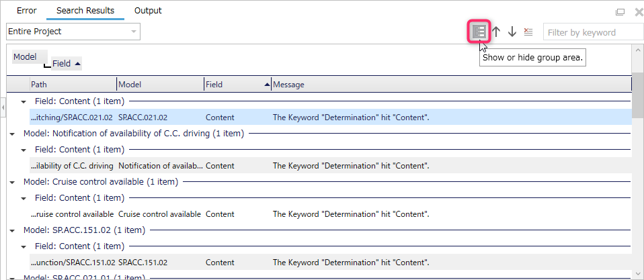Focus the Filter by keyword field
The width and height of the screenshot is (644, 280).
[x=594, y=32]
